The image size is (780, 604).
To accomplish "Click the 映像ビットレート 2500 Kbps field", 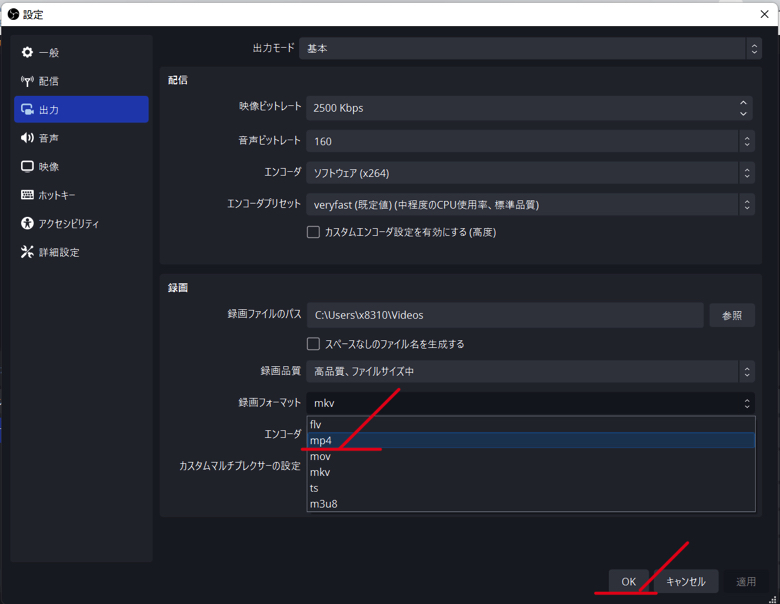I will [529, 108].
